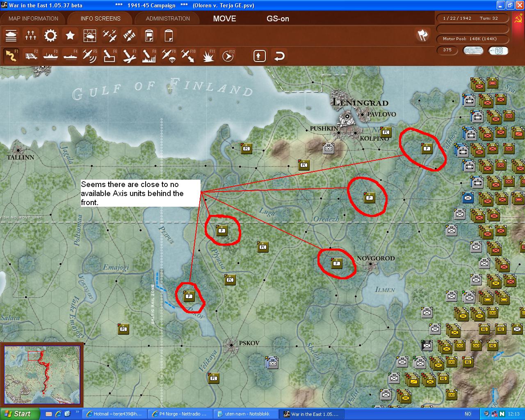525x420 pixels.
Task: Open the save game disk icon
Action: [x=149, y=36]
